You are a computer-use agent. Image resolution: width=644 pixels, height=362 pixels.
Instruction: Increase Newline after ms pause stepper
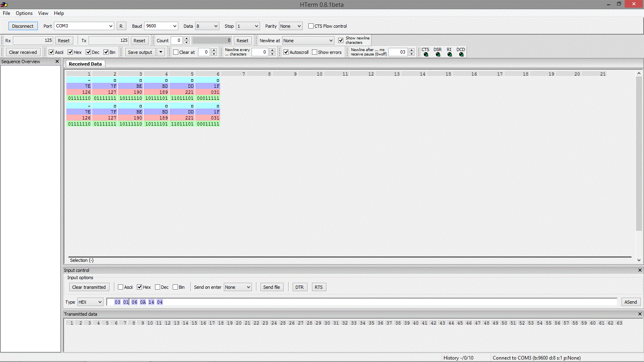[x=411, y=50]
